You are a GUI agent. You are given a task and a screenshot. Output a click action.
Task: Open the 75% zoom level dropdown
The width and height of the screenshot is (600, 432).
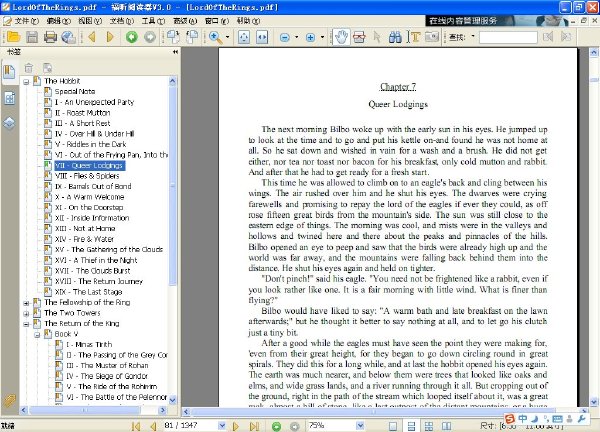(360, 425)
